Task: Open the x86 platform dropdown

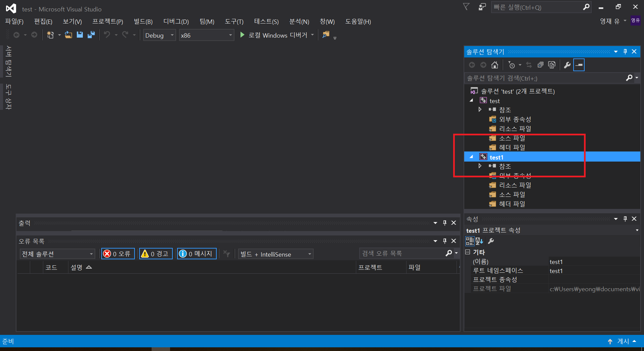Action: pos(206,35)
